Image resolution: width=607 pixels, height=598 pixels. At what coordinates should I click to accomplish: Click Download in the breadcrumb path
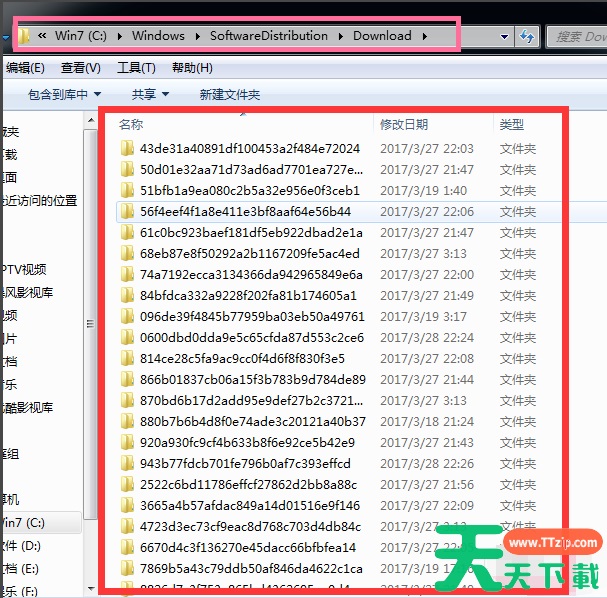click(x=382, y=36)
